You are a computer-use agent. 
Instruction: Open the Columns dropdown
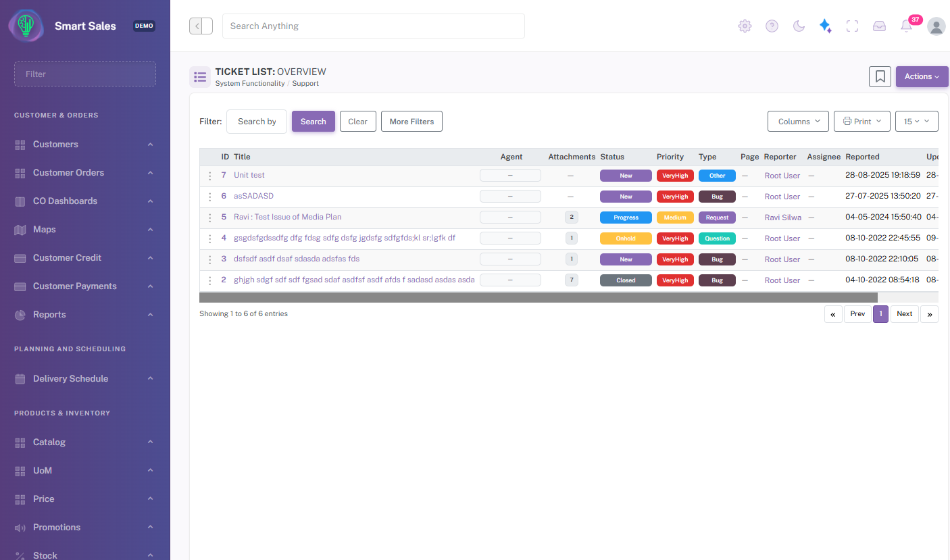tap(799, 122)
